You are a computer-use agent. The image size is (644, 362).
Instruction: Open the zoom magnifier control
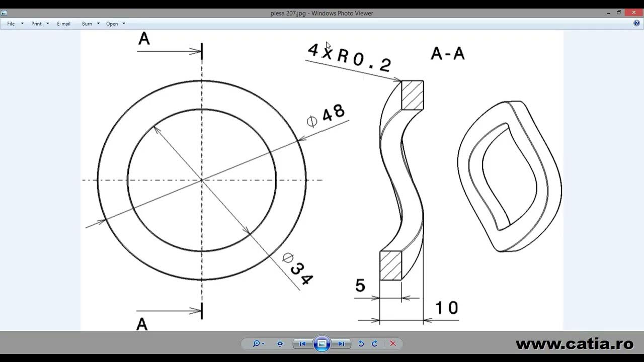click(x=259, y=344)
